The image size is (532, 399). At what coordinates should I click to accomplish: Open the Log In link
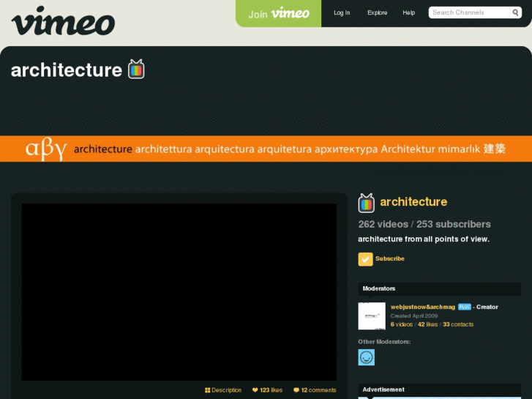coord(342,12)
